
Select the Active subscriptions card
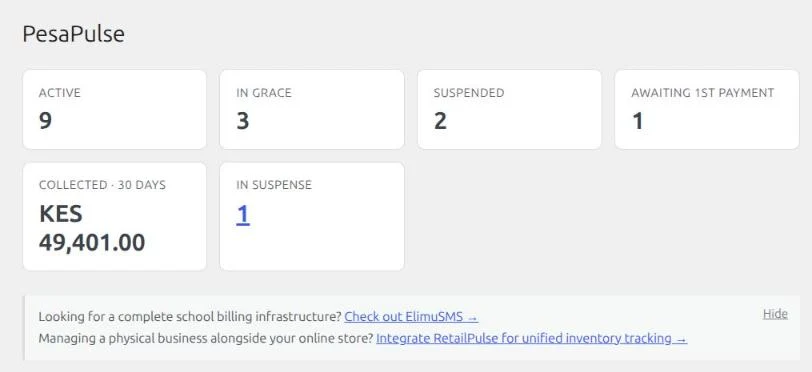[x=114, y=109]
